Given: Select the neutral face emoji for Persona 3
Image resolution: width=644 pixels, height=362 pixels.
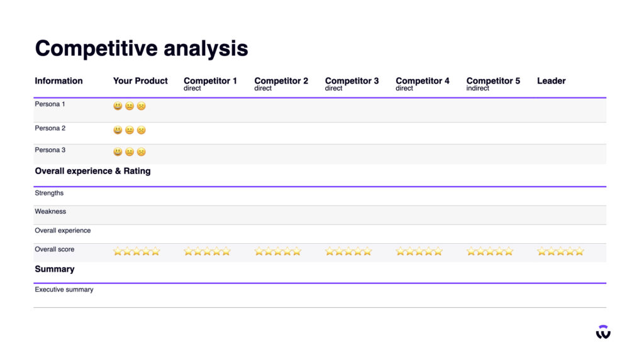Looking at the screenshot, I should pos(130,152).
